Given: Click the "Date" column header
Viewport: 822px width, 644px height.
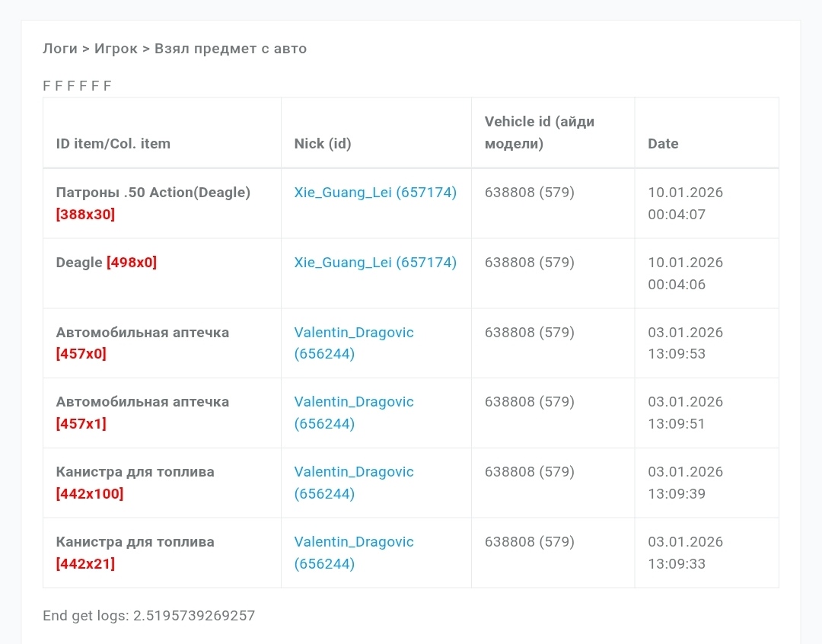Looking at the screenshot, I should 663,144.
